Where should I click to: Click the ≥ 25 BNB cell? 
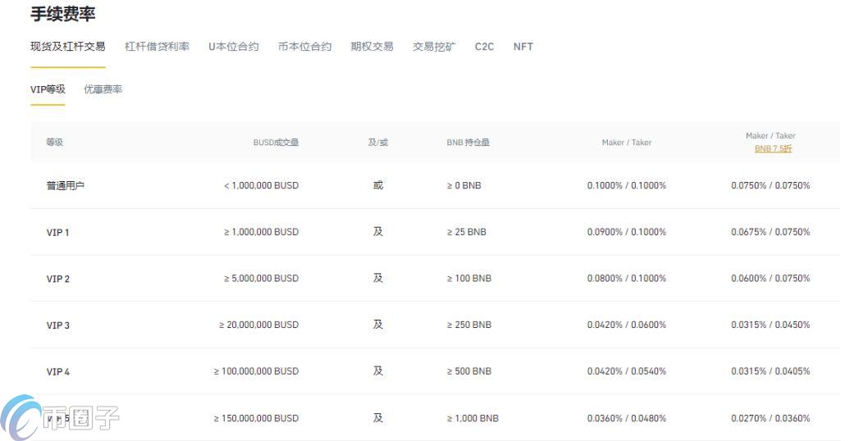point(466,232)
